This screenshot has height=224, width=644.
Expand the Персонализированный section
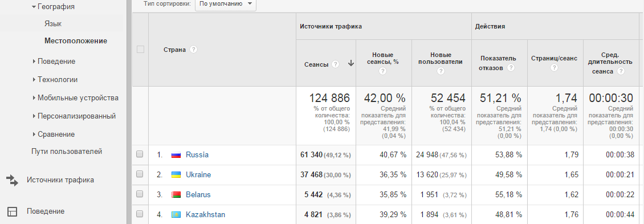click(x=34, y=116)
